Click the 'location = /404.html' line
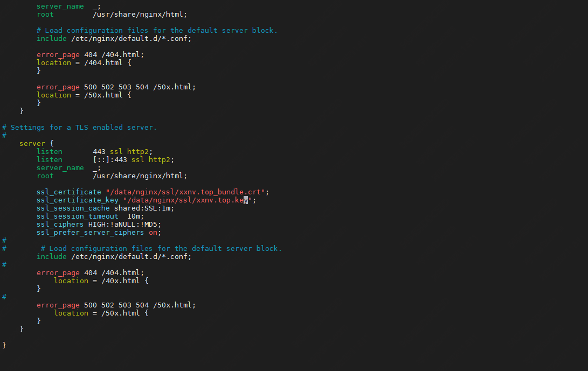This screenshot has height=371, width=588. coord(84,62)
